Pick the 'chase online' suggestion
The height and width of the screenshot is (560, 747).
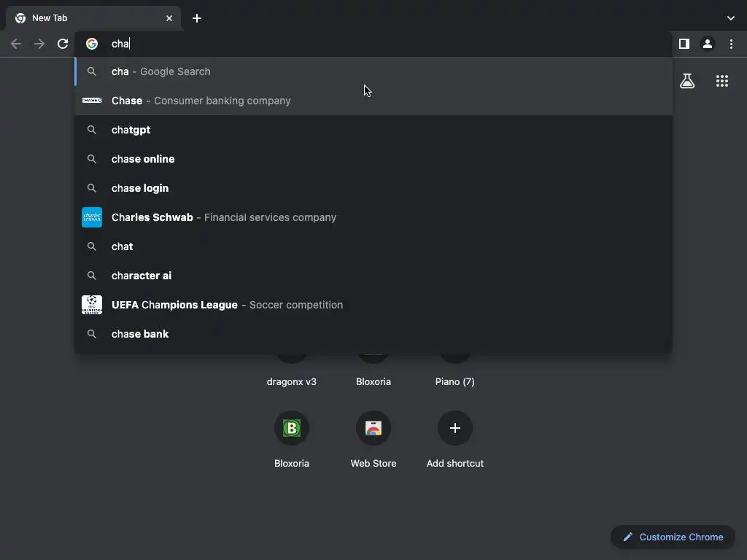(373, 159)
